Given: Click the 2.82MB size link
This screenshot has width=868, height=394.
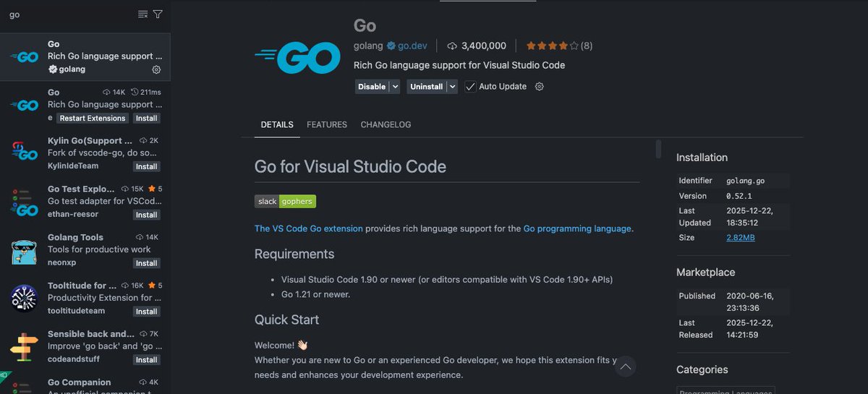Looking at the screenshot, I should (x=741, y=237).
